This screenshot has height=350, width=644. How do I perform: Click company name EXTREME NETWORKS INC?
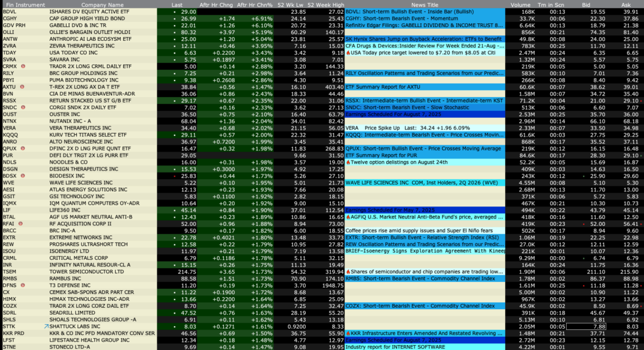tap(81, 237)
